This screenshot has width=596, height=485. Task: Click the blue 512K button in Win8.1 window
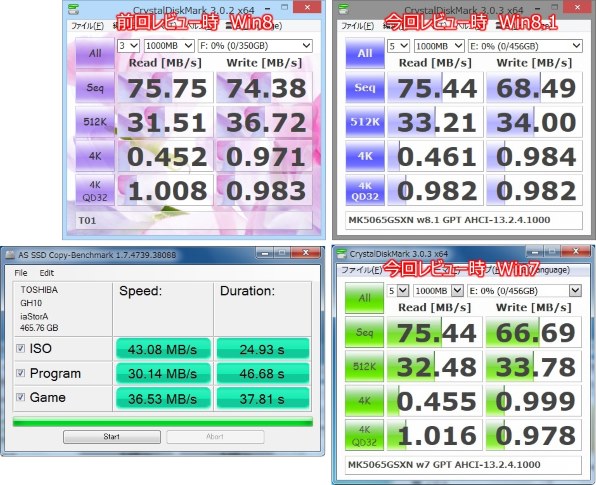click(x=365, y=122)
